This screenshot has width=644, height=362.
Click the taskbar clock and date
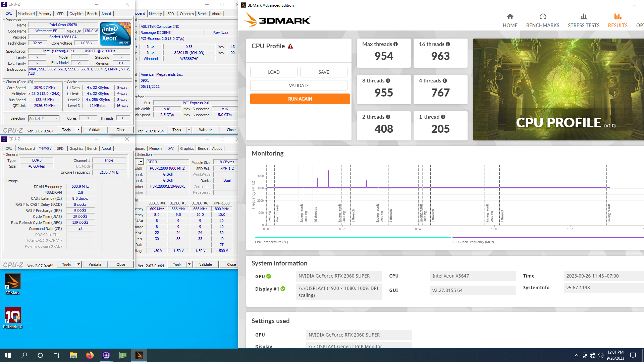coord(615,355)
